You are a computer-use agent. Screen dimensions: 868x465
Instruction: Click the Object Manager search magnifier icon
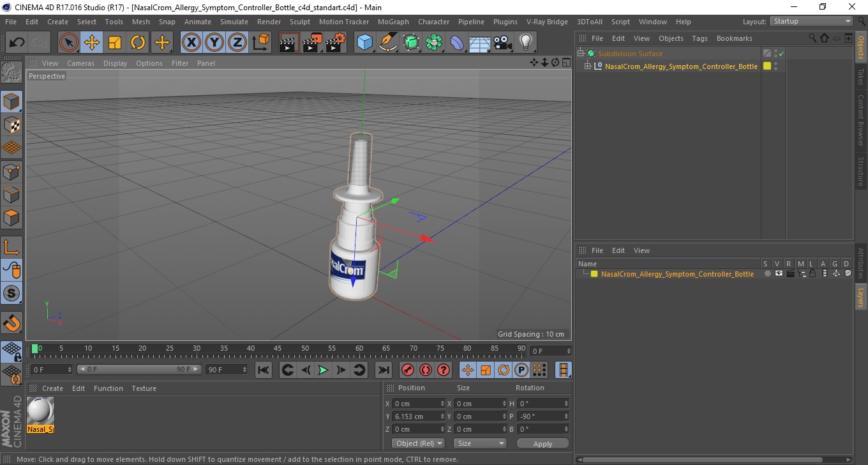[812, 38]
